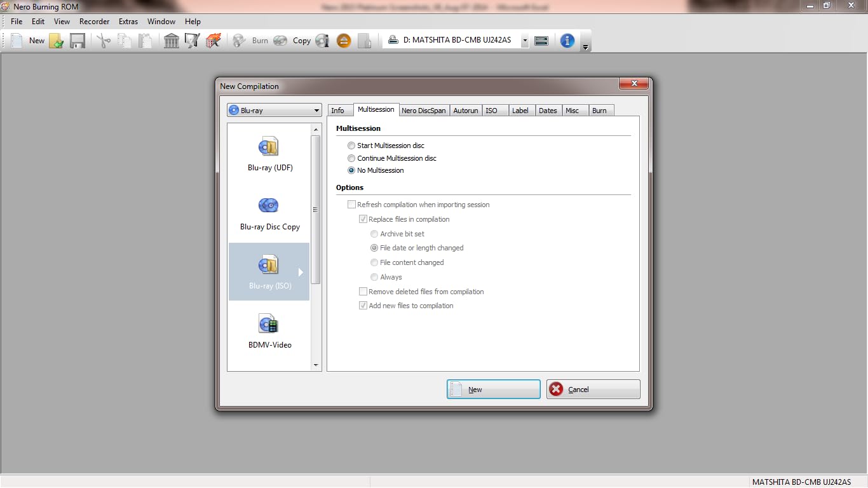Image resolution: width=868 pixels, height=488 pixels.
Task: Click the Copy documents icon beside the scissors
Action: pos(125,41)
